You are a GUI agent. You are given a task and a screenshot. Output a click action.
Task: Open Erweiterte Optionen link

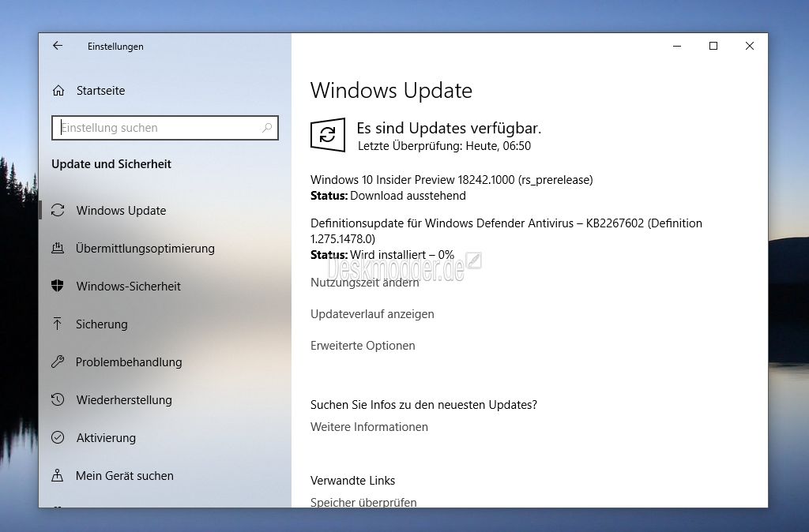363,346
